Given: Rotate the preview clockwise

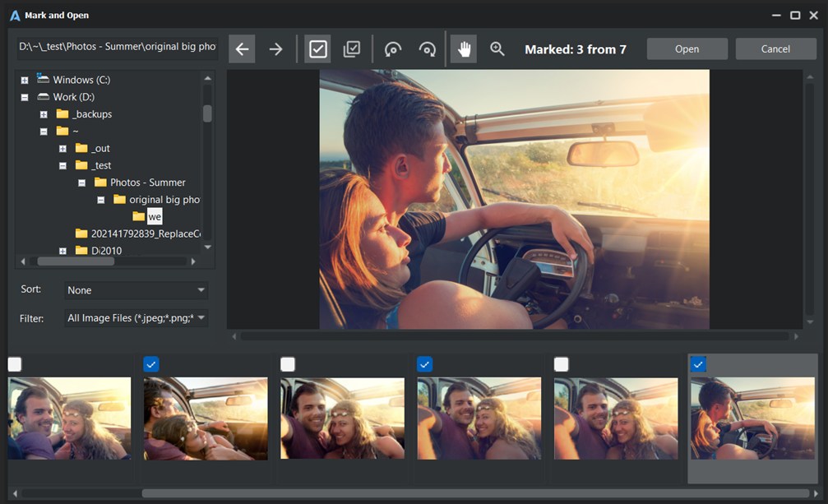Looking at the screenshot, I should [427, 49].
